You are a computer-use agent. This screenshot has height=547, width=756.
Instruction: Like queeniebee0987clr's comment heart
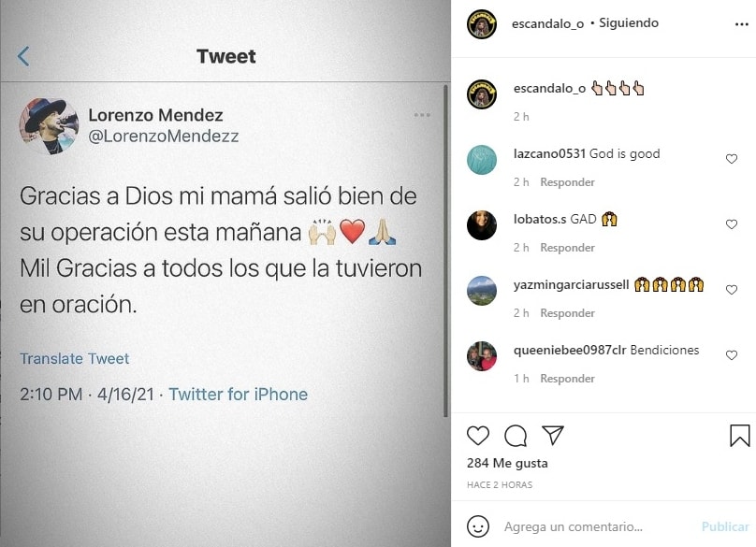[x=732, y=355]
